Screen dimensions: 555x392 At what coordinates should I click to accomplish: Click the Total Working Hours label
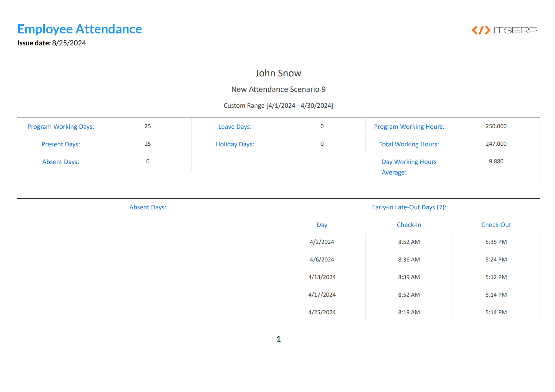point(409,144)
